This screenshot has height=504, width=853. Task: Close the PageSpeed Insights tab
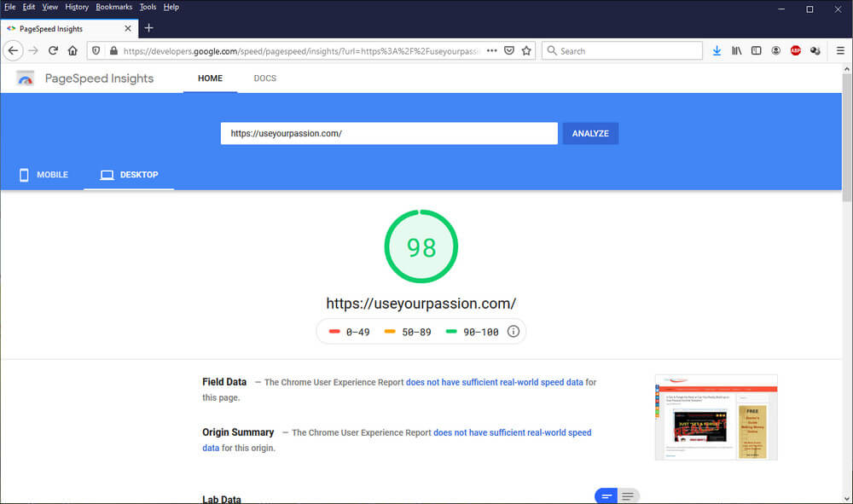click(128, 28)
